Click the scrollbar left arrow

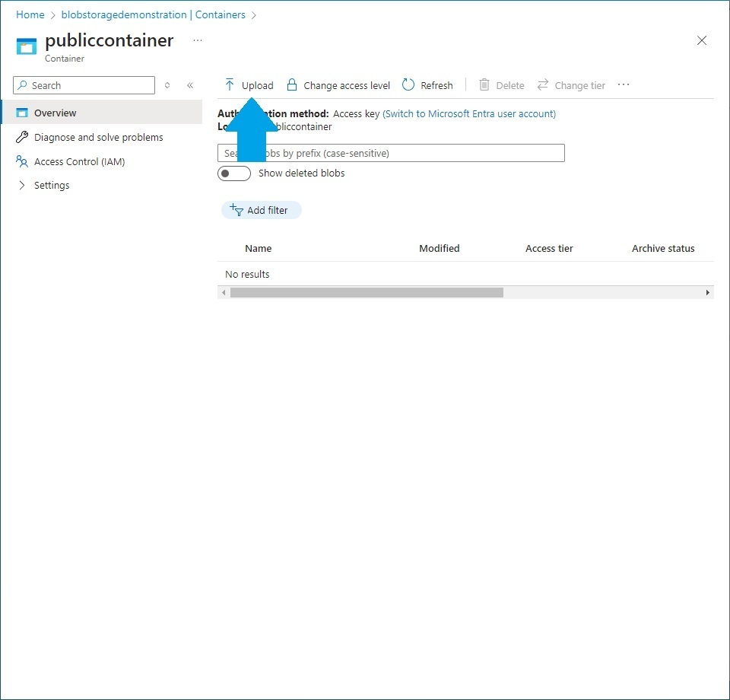[224, 292]
